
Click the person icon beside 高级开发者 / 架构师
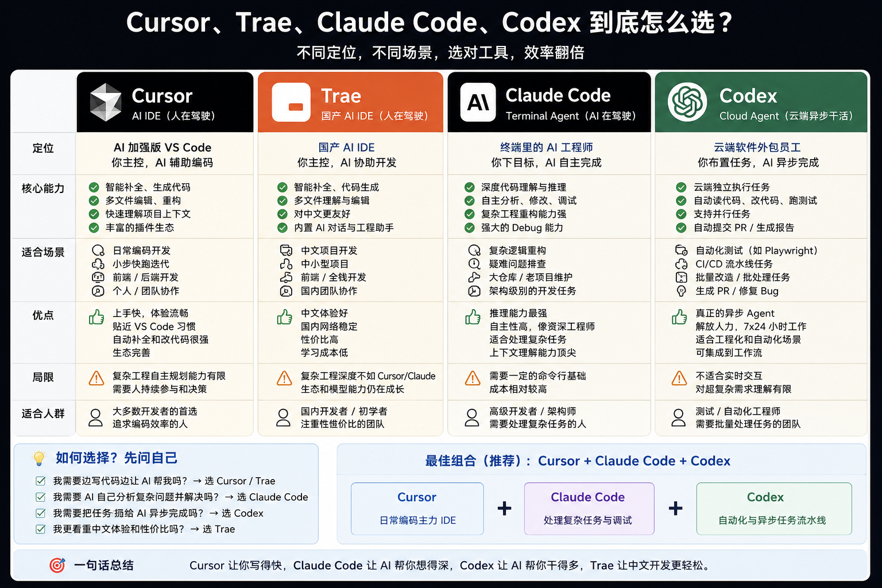pyautogui.click(x=472, y=417)
